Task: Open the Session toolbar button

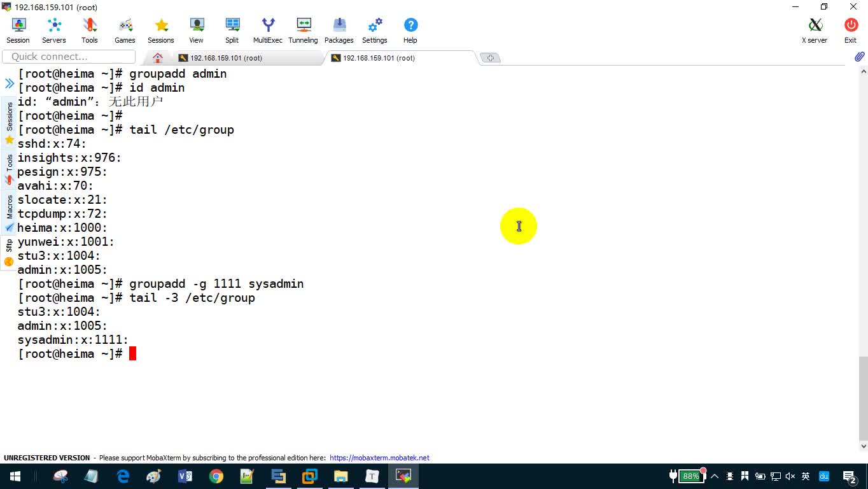Action: tap(18, 31)
